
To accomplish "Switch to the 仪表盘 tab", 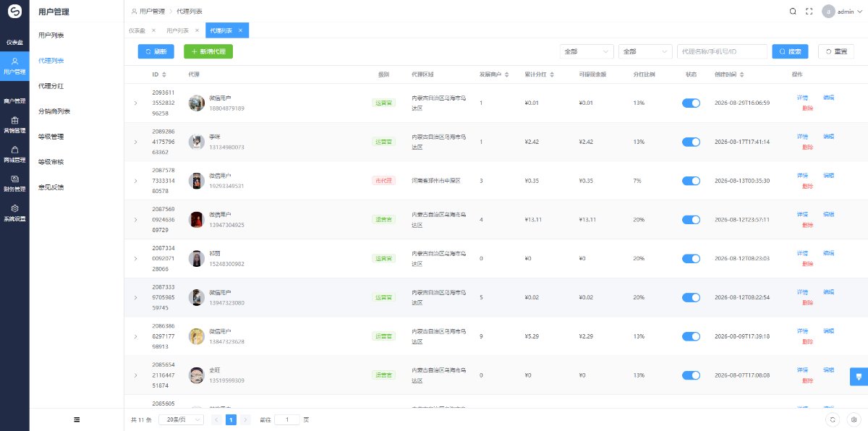I will pyautogui.click(x=137, y=30).
